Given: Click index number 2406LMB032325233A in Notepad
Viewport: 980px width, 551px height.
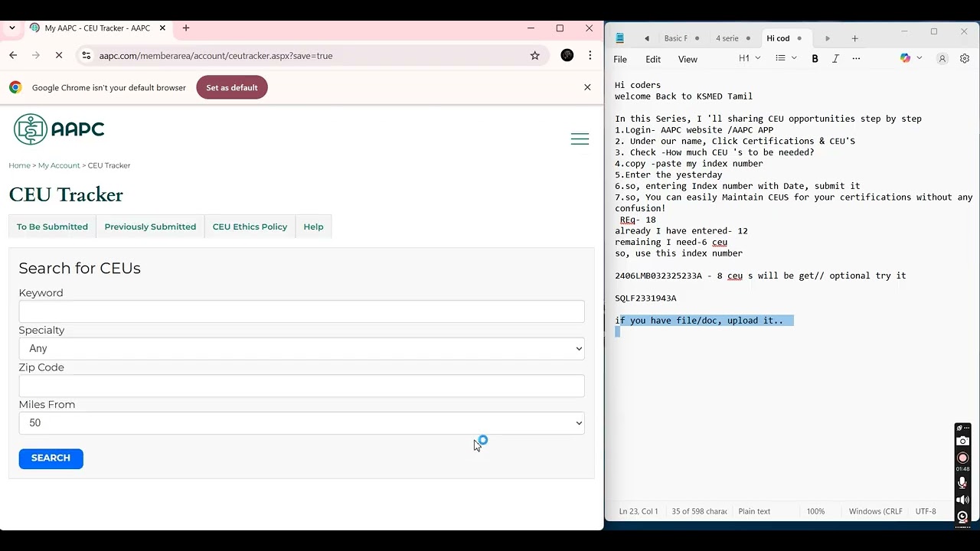Looking at the screenshot, I should tap(658, 275).
